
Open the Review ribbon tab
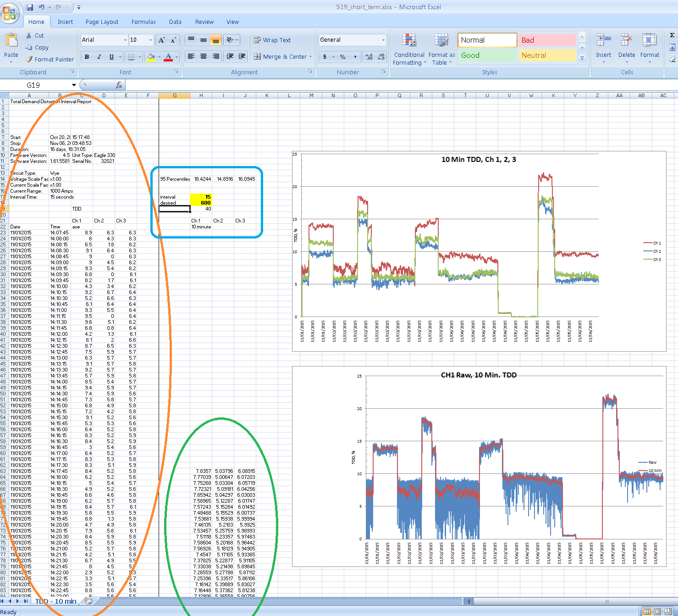point(204,22)
